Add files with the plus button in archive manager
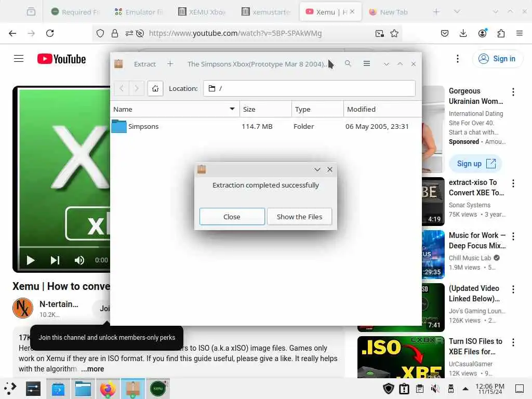 [x=170, y=64]
